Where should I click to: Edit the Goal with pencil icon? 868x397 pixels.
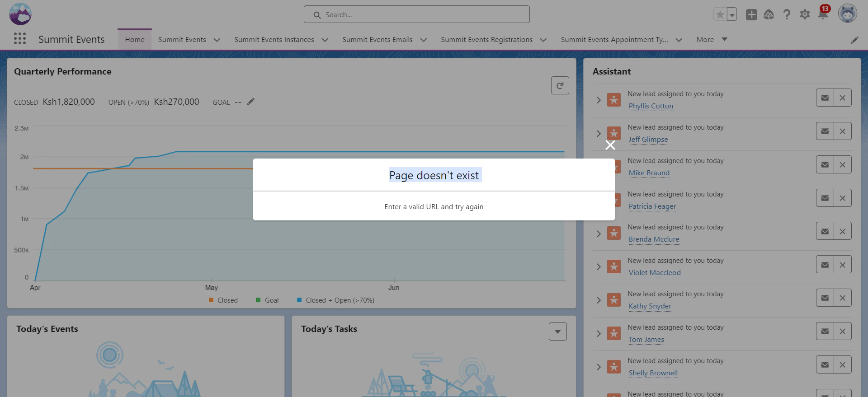pyautogui.click(x=251, y=102)
